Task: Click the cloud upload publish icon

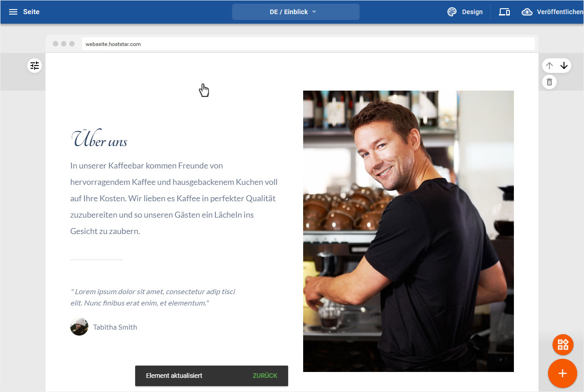Action: (x=527, y=12)
